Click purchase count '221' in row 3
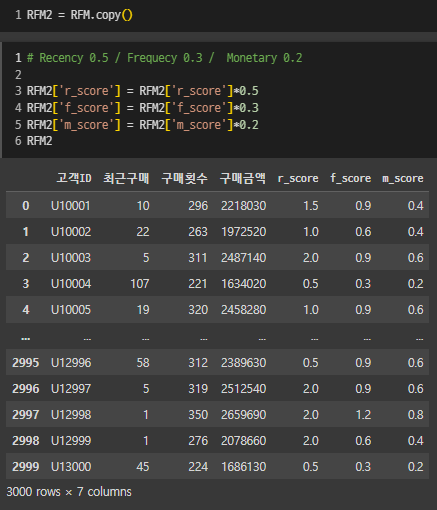This screenshot has width=437, height=510. coord(198,284)
